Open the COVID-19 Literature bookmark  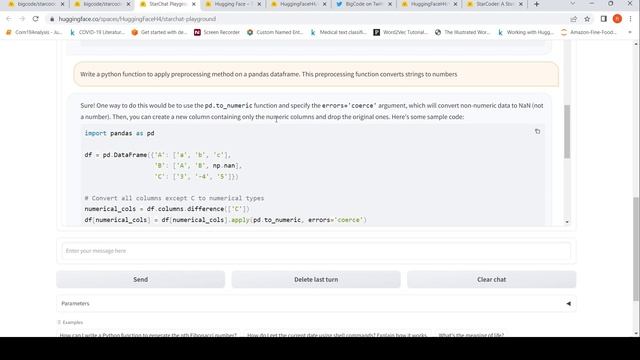coord(97,32)
